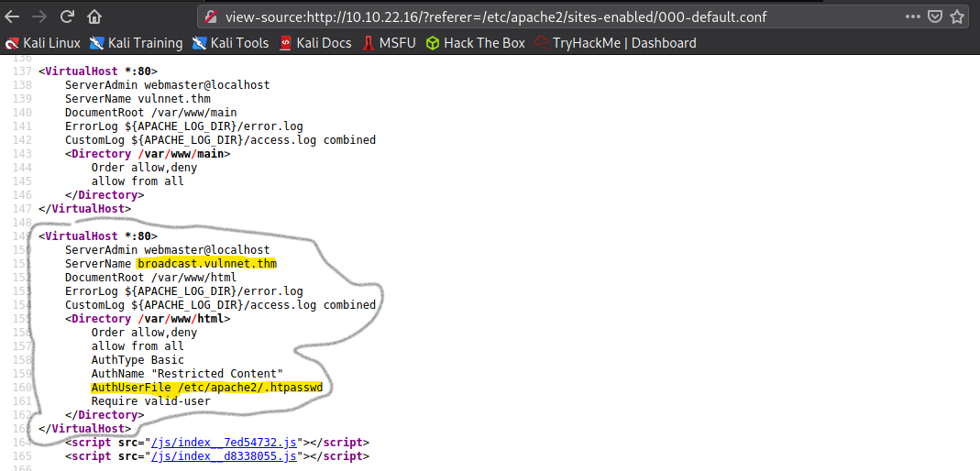The height and width of the screenshot is (471, 980).
Task: Bookmark this page with the star
Action: click(x=958, y=16)
